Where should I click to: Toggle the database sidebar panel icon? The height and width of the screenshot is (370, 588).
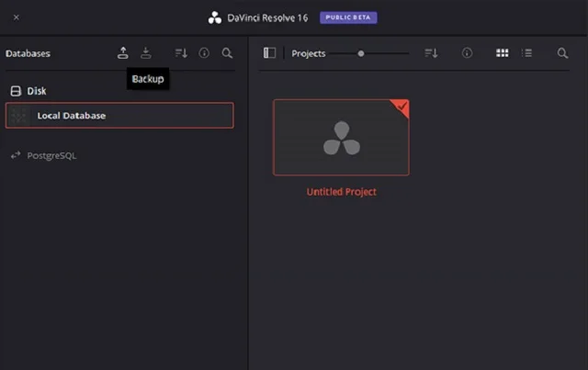pos(269,53)
